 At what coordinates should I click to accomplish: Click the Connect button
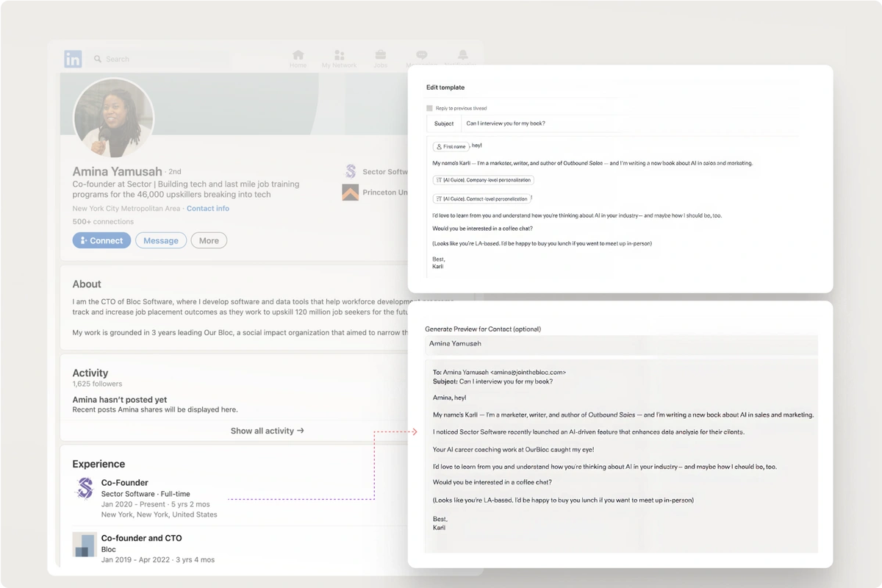(101, 240)
